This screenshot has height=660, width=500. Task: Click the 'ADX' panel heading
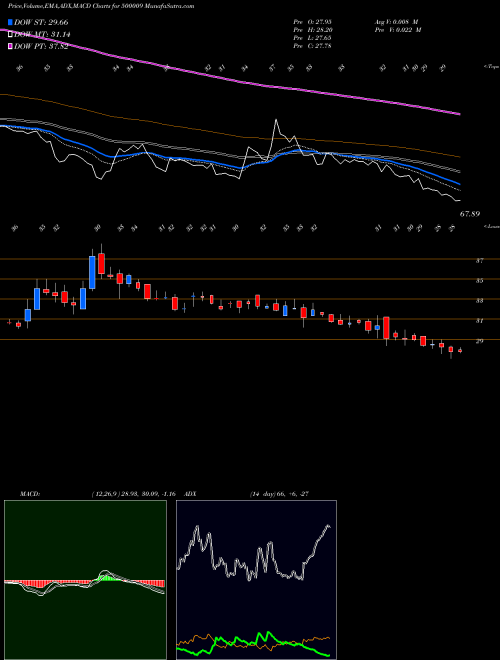(x=191, y=494)
